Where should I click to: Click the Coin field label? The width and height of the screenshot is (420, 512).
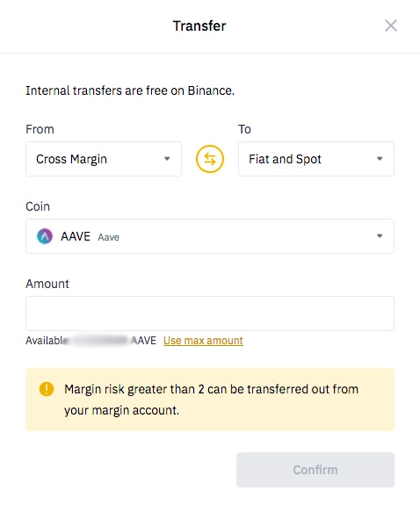click(x=38, y=206)
